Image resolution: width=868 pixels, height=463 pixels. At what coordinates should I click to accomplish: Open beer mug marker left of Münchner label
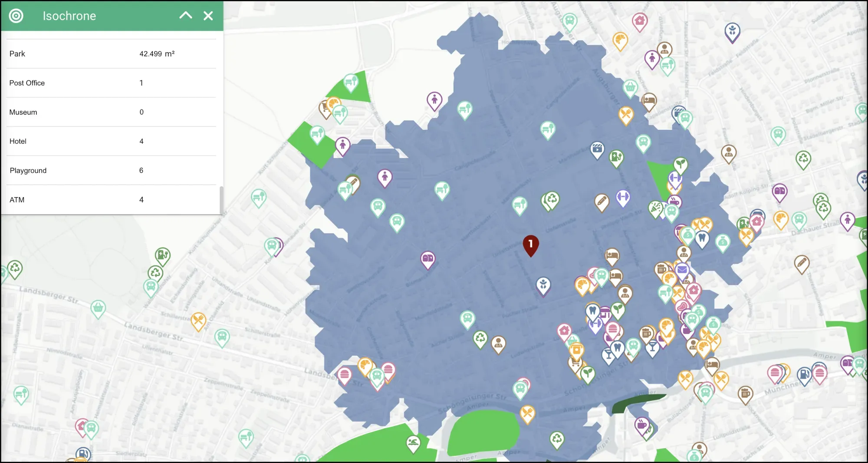(x=745, y=395)
